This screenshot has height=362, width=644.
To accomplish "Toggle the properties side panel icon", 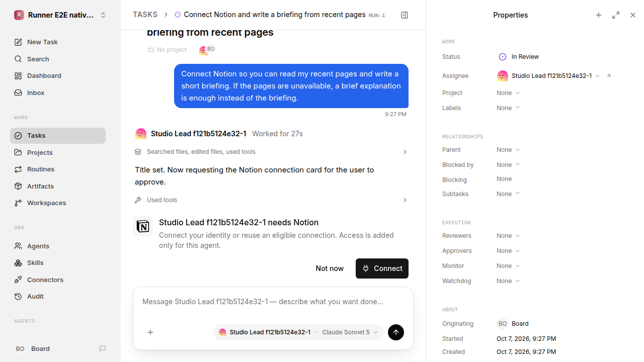I will pyautogui.click(x=405, y=15).
